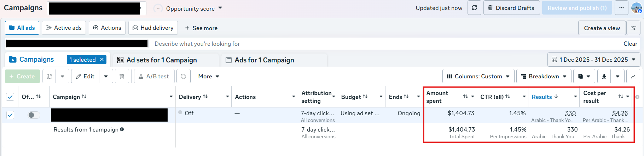Click the A/B test button
This screenshot has height=156, width=644.
tap(154, 76)
